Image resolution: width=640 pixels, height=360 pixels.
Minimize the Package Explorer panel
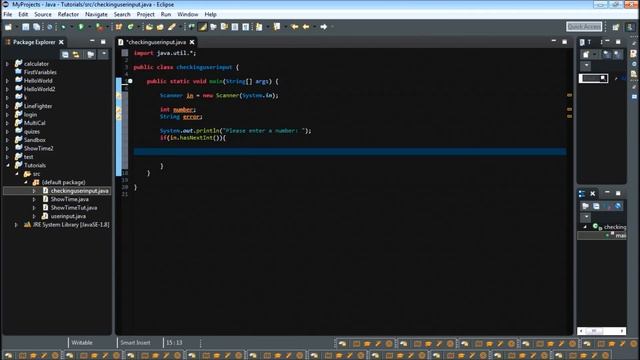pos(92,42)
